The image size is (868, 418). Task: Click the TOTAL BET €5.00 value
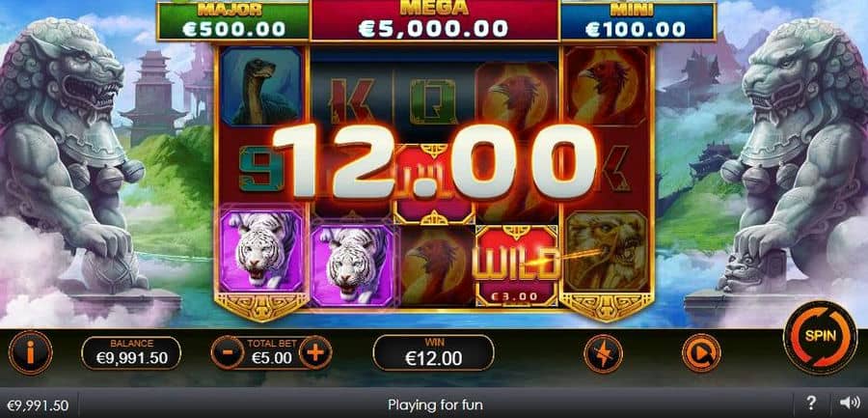[x=271, y=357]
